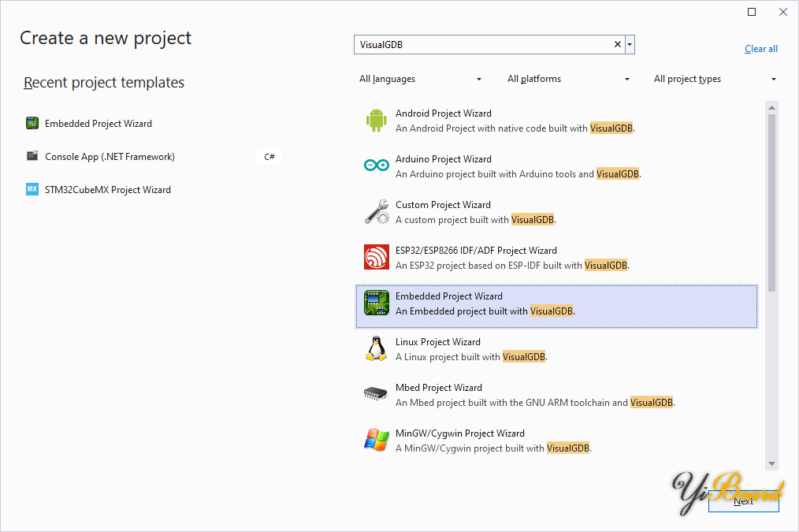Click the Arduino Project Wizard infinity icon

[376, 166]
